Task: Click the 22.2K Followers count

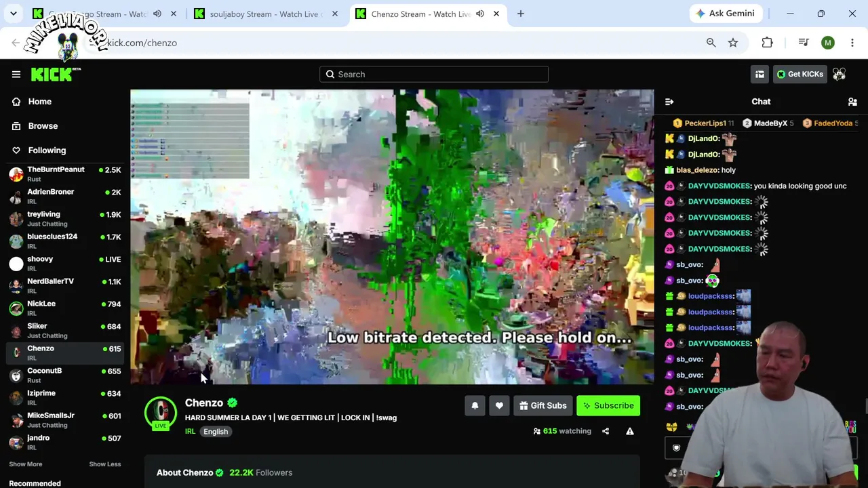Action: [x=260, y=472]
